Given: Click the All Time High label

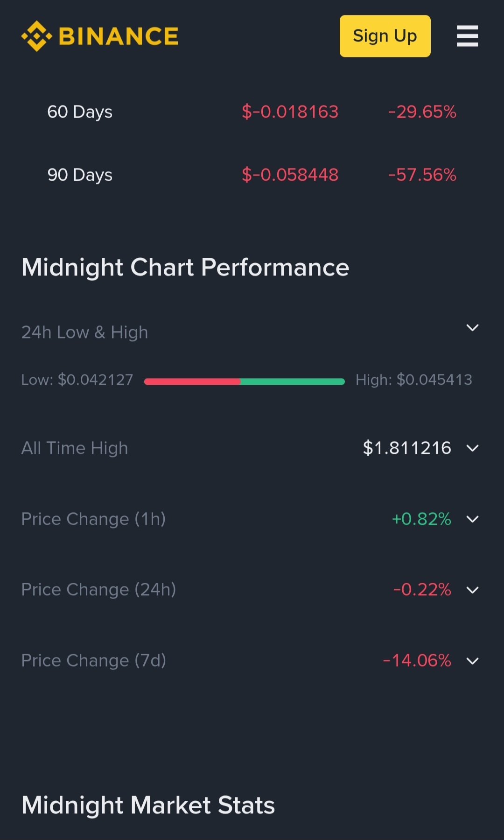Looking at the screenshot, I should [75, 448].
